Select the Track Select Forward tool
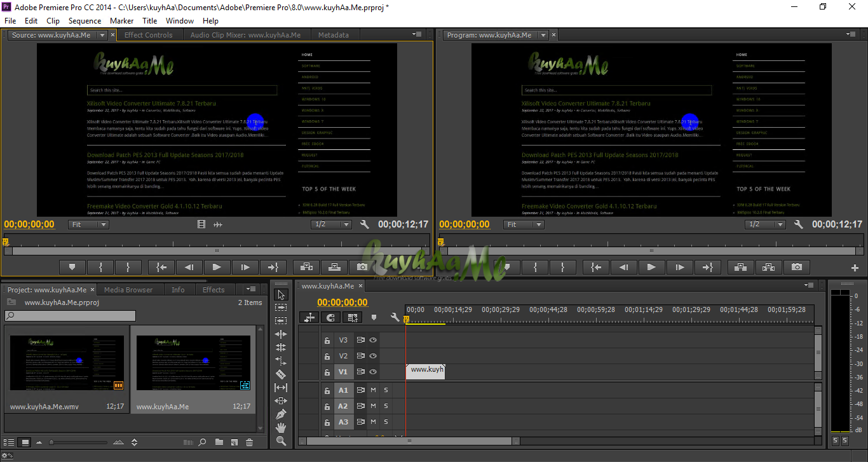The width and height of the screenshot is (868, 462). (281, 308)
